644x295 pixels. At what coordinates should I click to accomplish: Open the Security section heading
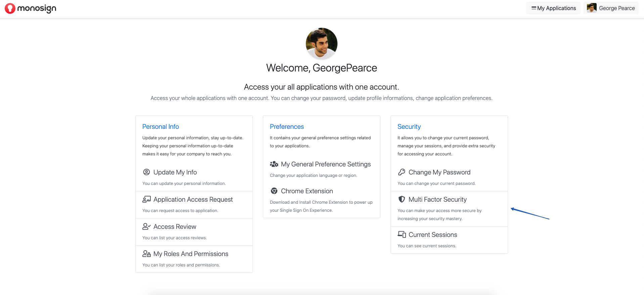(x=409, y=127)
